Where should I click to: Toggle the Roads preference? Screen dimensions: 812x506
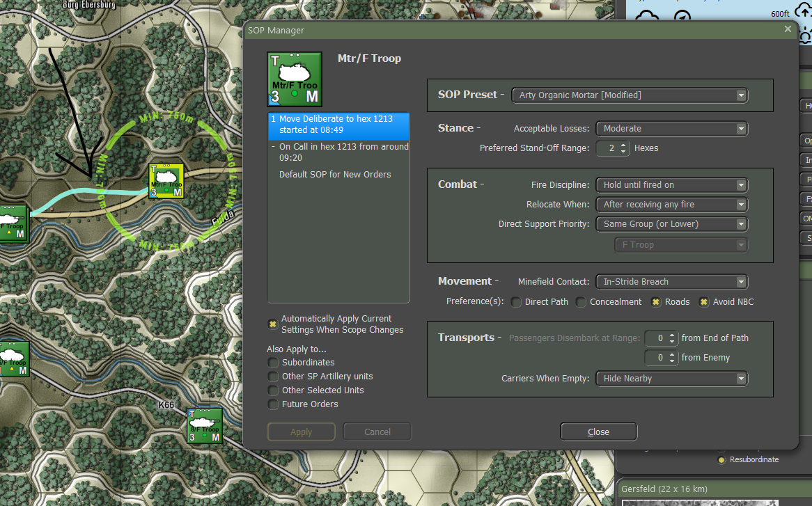[x=655, y=302]
